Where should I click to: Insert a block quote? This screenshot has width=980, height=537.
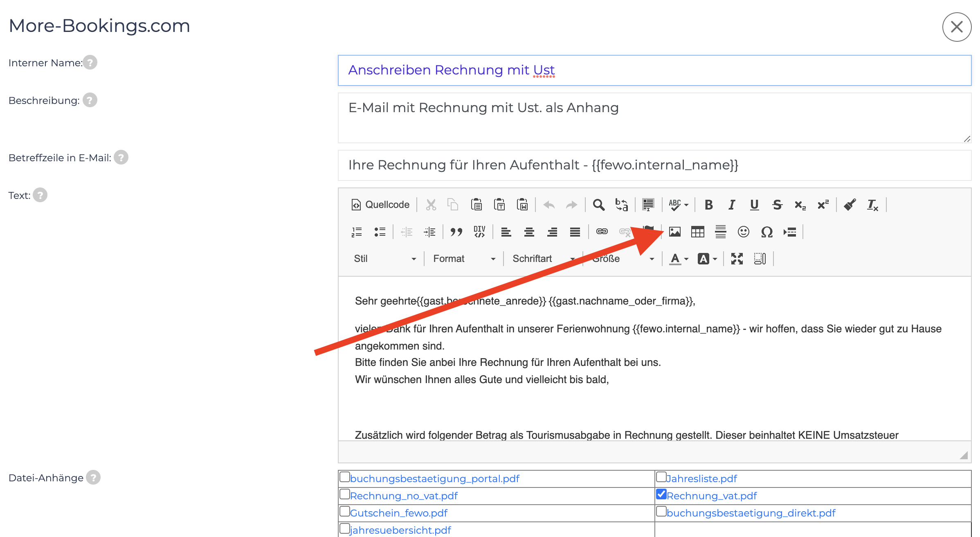[x=456, y=232]
